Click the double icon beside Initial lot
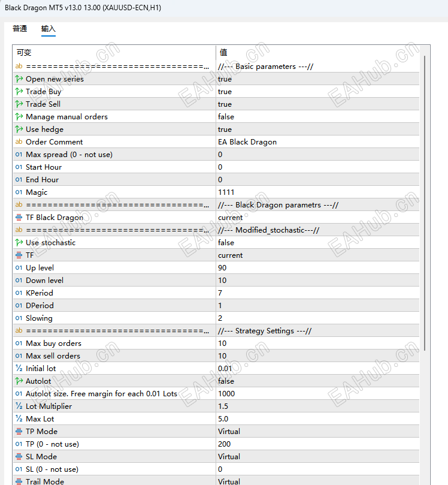The image size is (448, 485). coord(19,368)
